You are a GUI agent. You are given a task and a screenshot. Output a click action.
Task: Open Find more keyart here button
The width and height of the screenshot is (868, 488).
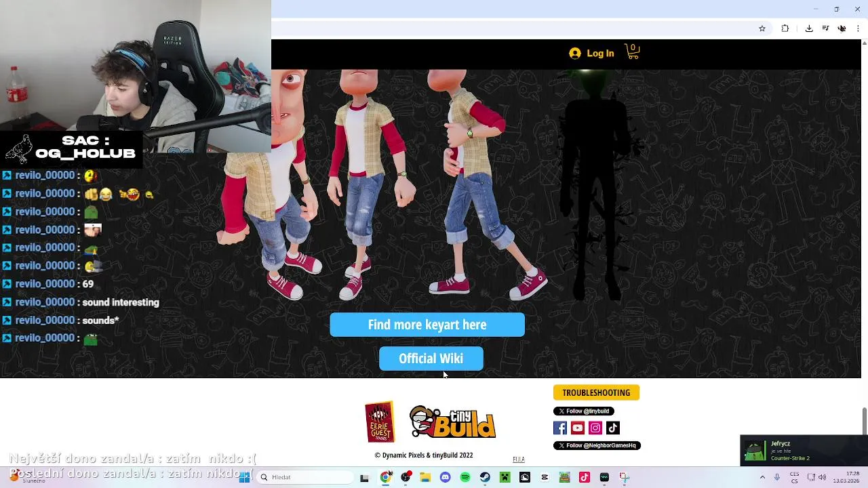pos(427,325)
